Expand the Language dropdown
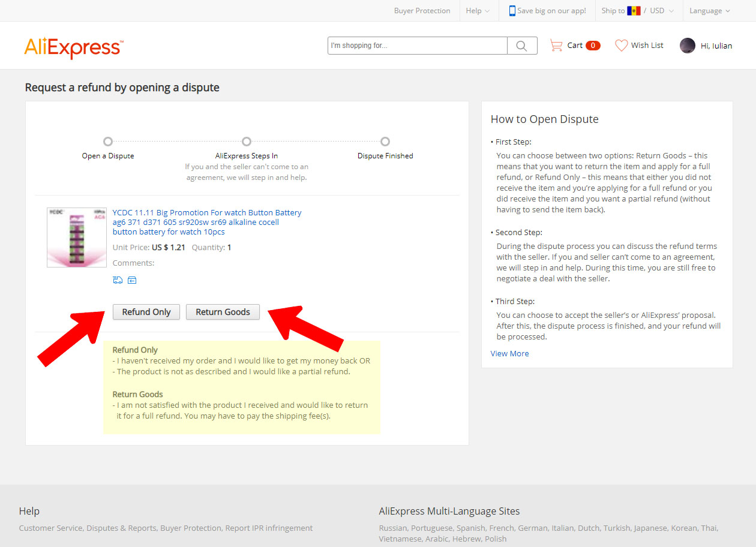756x547 pixels. 710,11
